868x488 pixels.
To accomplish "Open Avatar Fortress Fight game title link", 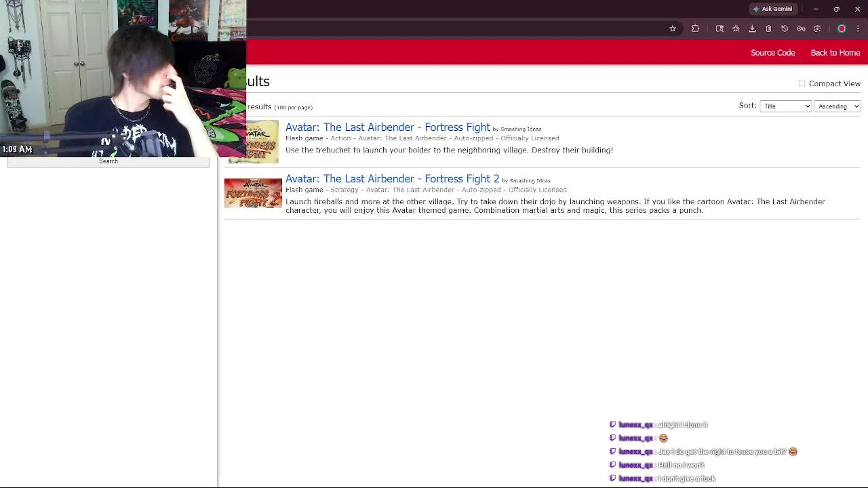I will pyautogui.click(x=388, y=127).
